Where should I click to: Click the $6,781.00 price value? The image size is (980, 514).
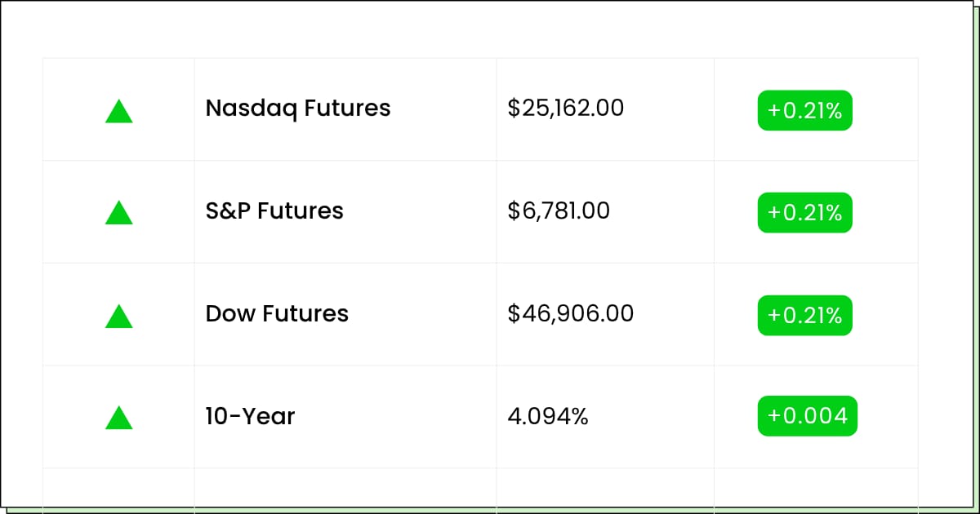click(x=559, y=210)
